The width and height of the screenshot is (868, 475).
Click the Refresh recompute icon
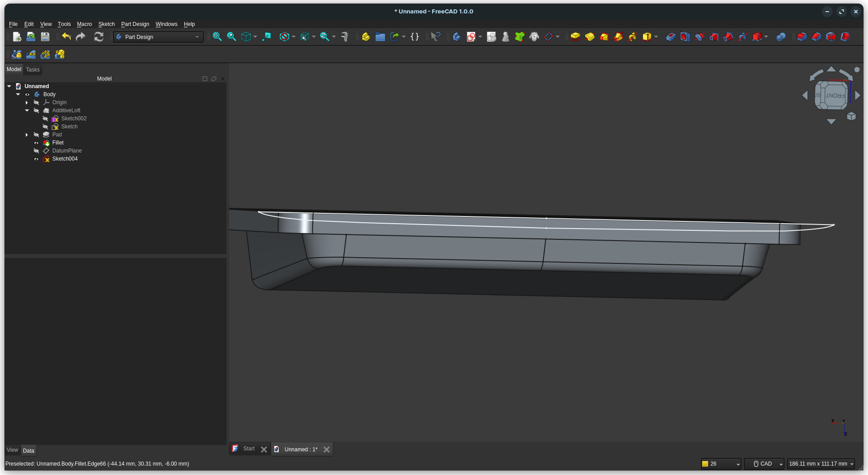(x=98, y=37)
